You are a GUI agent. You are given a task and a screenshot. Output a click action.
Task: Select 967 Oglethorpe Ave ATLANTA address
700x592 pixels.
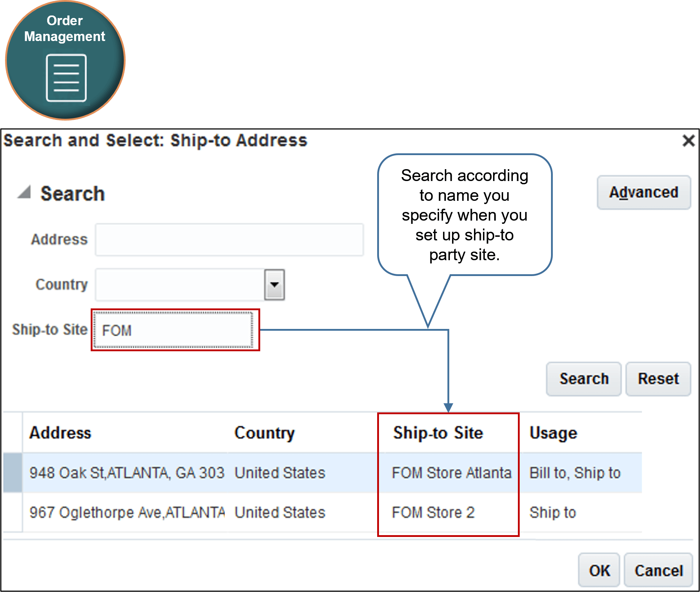[127, 512]
